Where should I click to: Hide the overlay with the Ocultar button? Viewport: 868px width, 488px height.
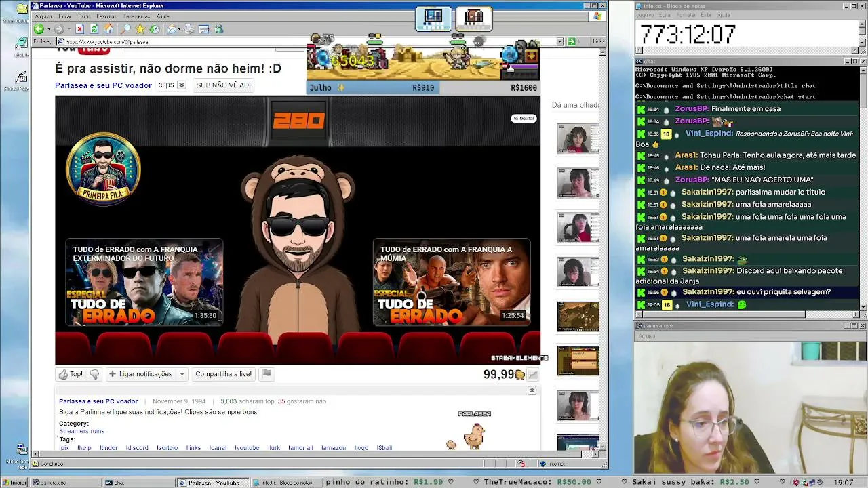point(524,119)
